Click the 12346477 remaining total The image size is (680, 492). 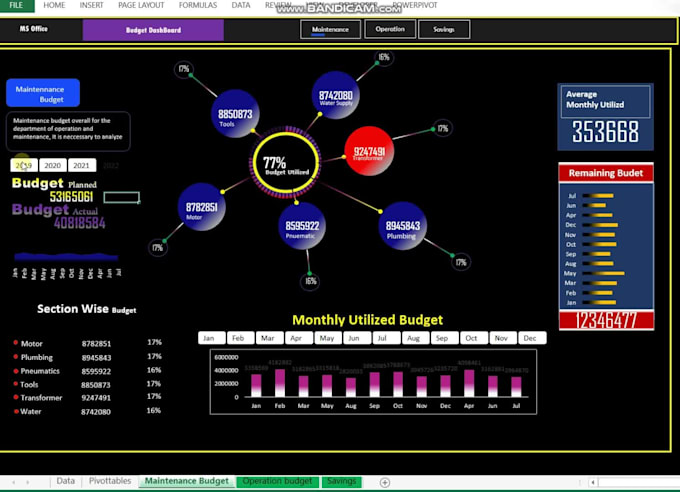click(x=606, y=321)
